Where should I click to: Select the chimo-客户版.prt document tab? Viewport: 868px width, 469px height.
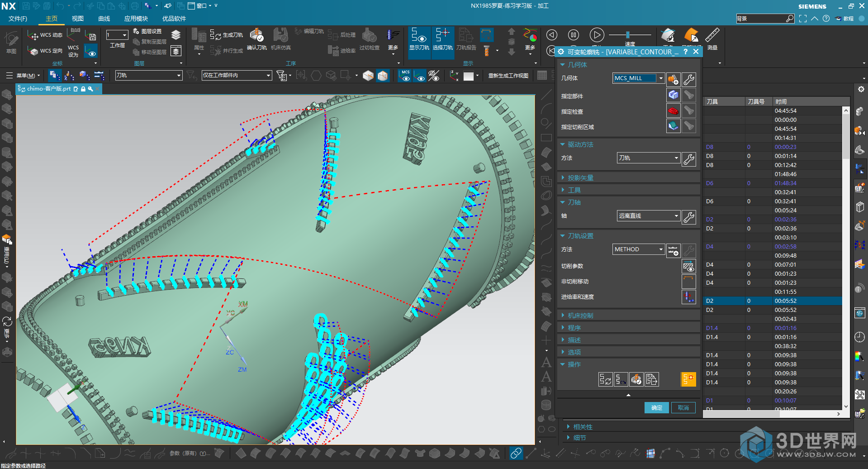point(59,89)
